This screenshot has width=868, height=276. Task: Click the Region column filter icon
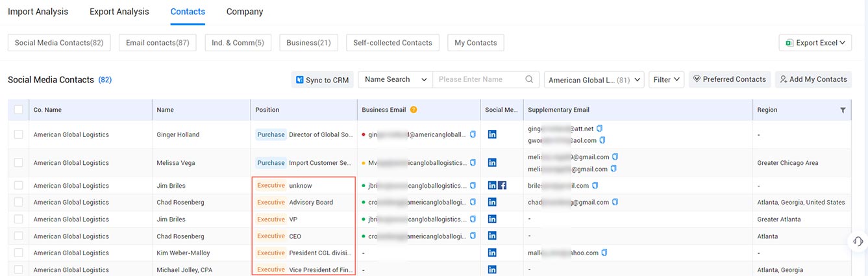tap(843, 110)
